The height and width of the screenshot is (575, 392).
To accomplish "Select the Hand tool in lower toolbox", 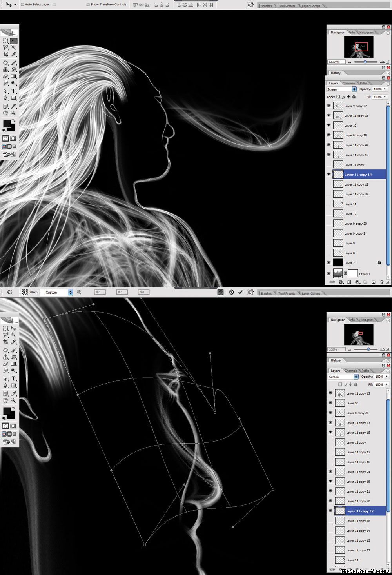I will tap(5, 400).
